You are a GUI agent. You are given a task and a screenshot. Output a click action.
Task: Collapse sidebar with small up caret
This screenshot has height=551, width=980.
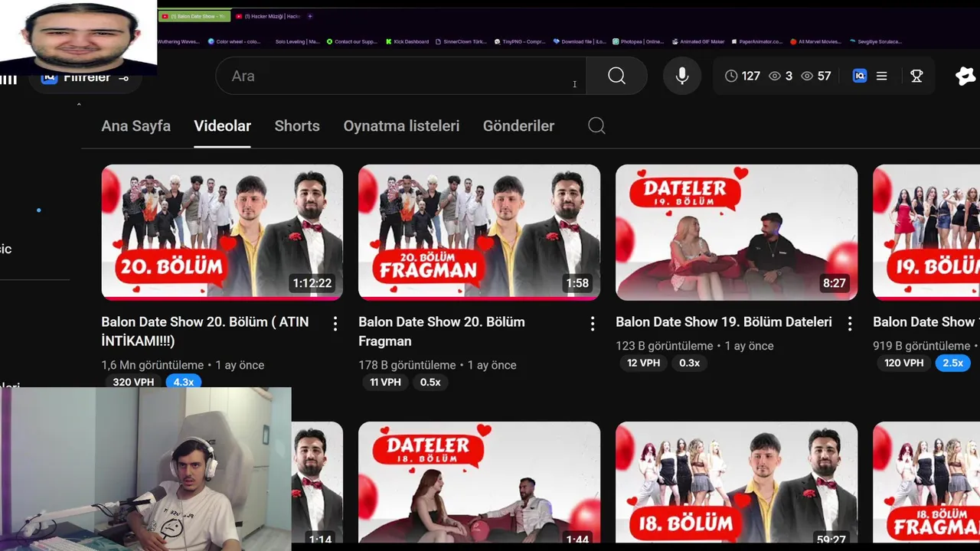(x=78, y=105)
